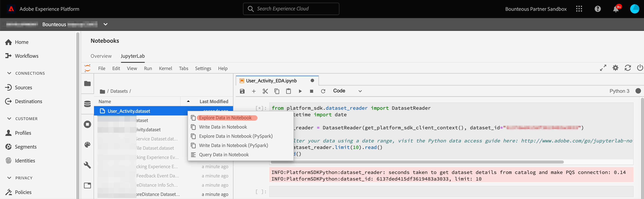Open the Run menu

pyautogui.click(x=148, y=68)
